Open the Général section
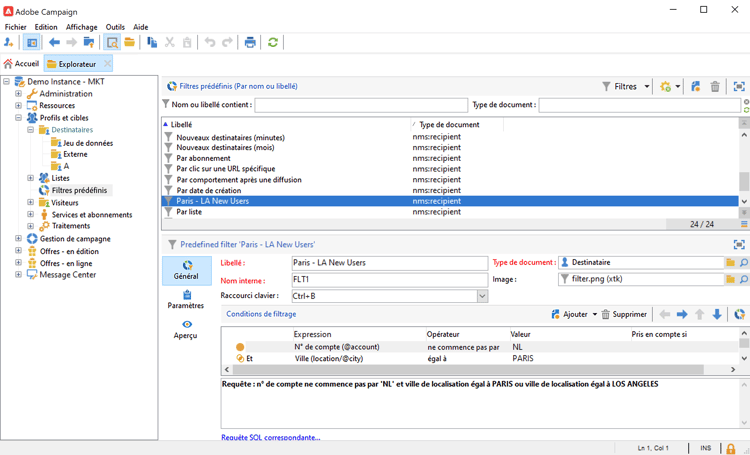 (x=187, y=270)
